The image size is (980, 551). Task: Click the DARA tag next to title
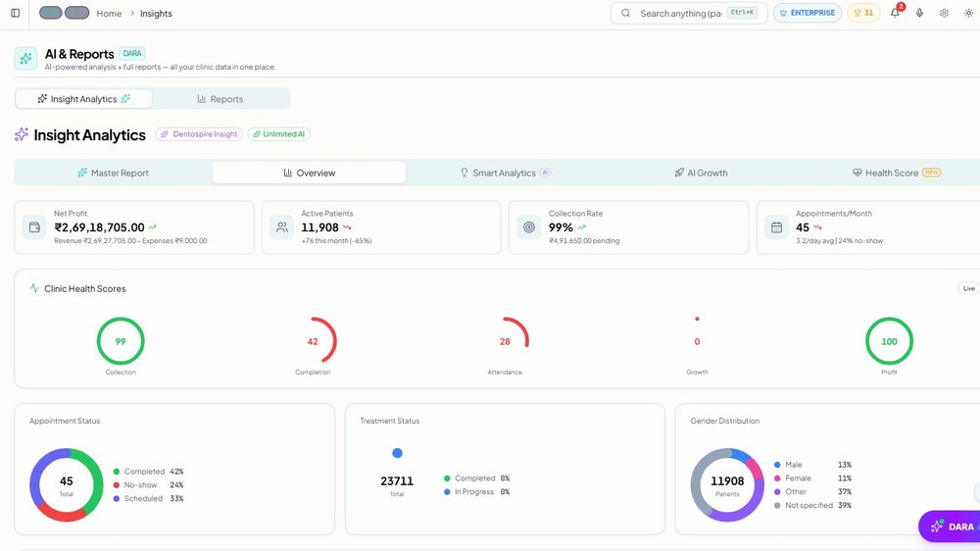coord(132,53)
